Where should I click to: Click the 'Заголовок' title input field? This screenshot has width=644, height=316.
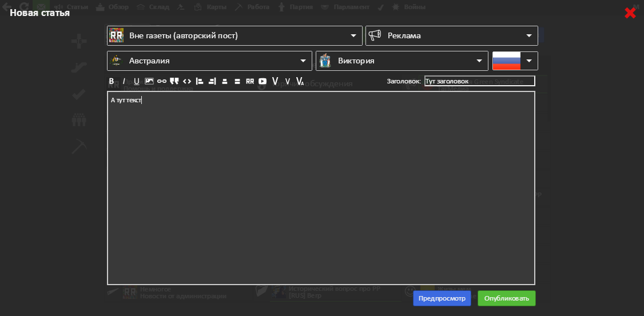[x=479, y=81]
